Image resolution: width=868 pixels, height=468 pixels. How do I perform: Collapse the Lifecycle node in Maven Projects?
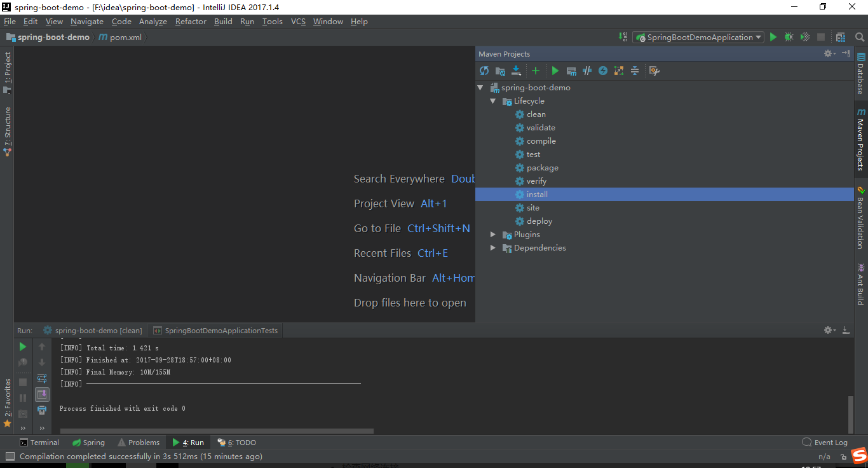493,100
